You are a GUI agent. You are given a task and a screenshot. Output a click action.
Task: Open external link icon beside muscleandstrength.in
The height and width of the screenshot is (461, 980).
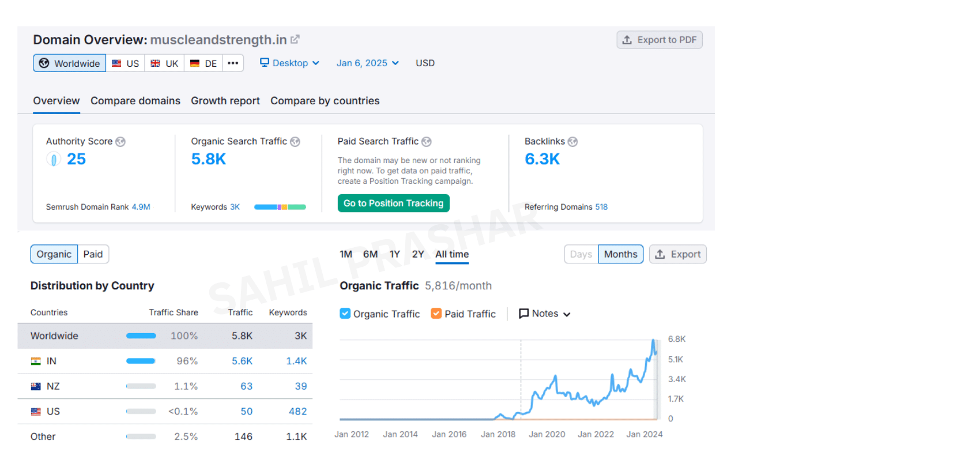pyautogui.click(x=295, y=39)
